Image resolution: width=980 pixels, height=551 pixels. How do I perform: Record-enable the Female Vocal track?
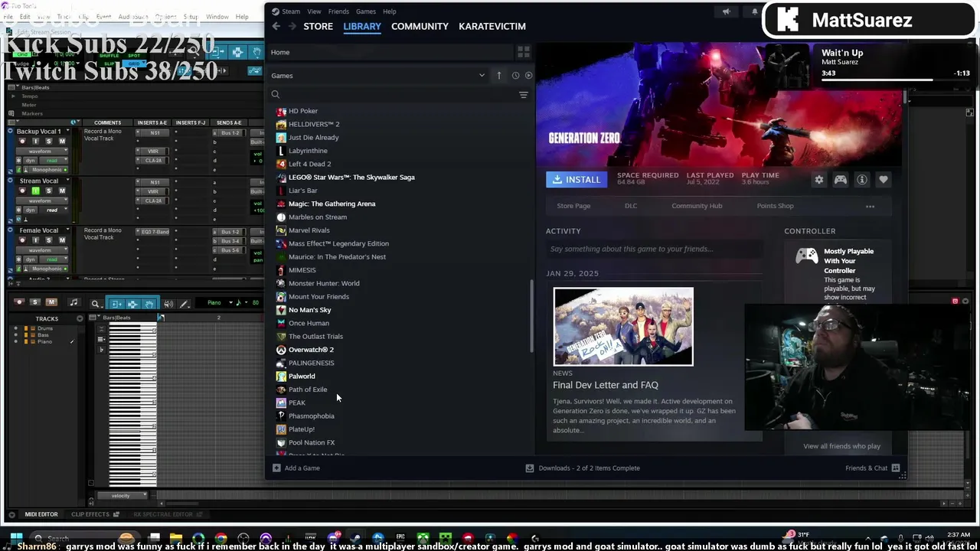point(22,240)
